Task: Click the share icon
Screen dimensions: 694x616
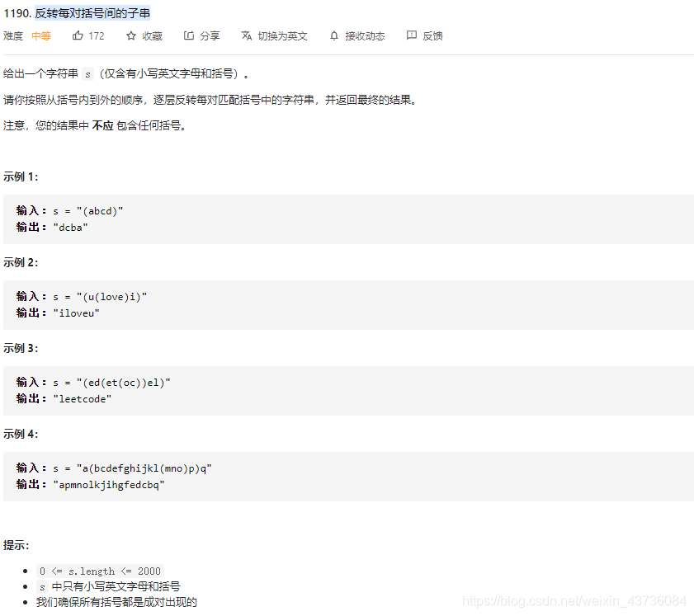Action: pyautogui.click(x=189, y=35)
